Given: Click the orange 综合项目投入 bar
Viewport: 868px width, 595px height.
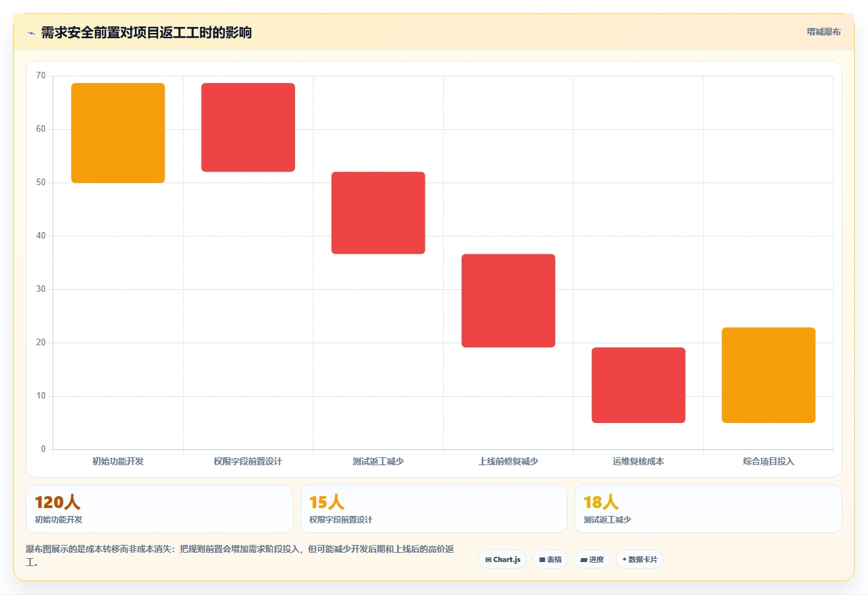Looking at the screenshot, I should 769,375.
